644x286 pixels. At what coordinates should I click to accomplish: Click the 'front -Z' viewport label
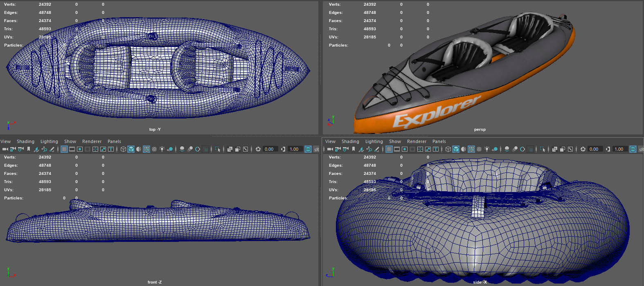(154, 282)
